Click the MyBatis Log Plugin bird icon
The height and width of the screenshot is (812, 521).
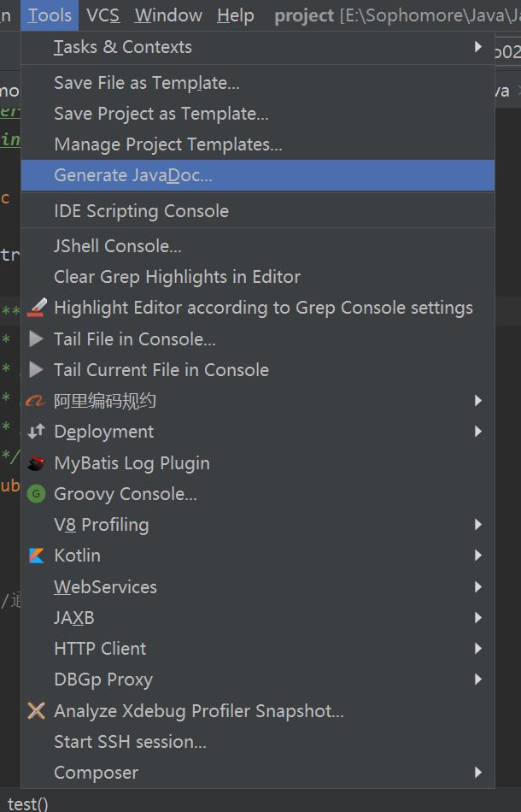[36, 463]
